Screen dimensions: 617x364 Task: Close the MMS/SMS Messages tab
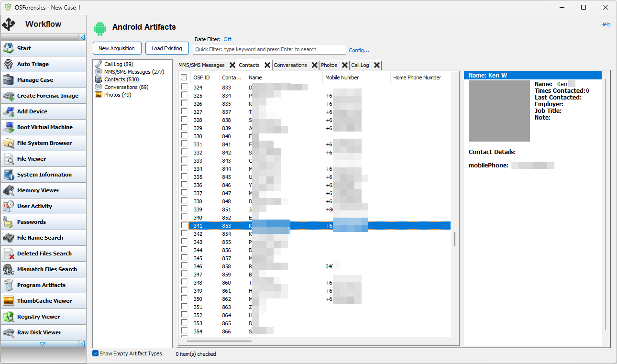[232, 65]
